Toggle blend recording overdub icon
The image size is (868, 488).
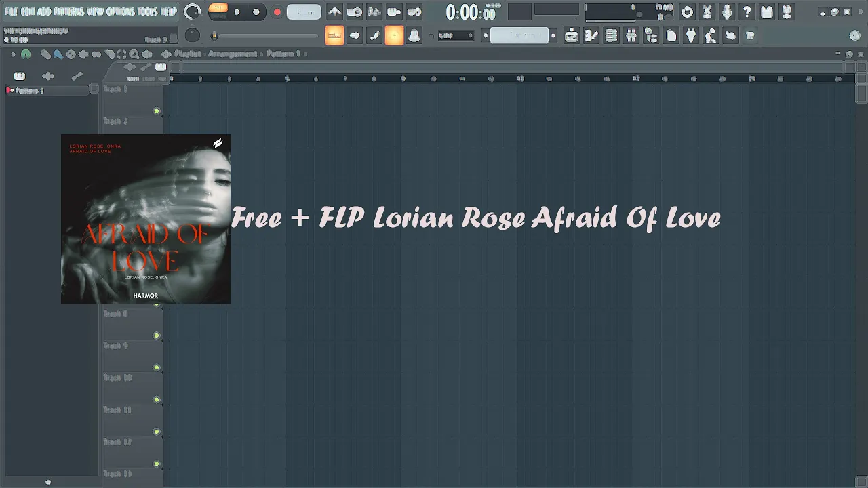[393, 12]
